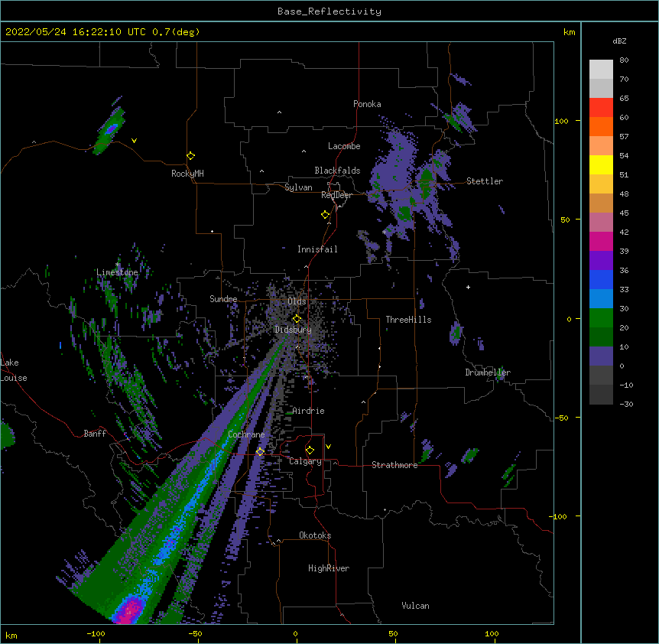Click the Lacombe city label

point(344,146)
